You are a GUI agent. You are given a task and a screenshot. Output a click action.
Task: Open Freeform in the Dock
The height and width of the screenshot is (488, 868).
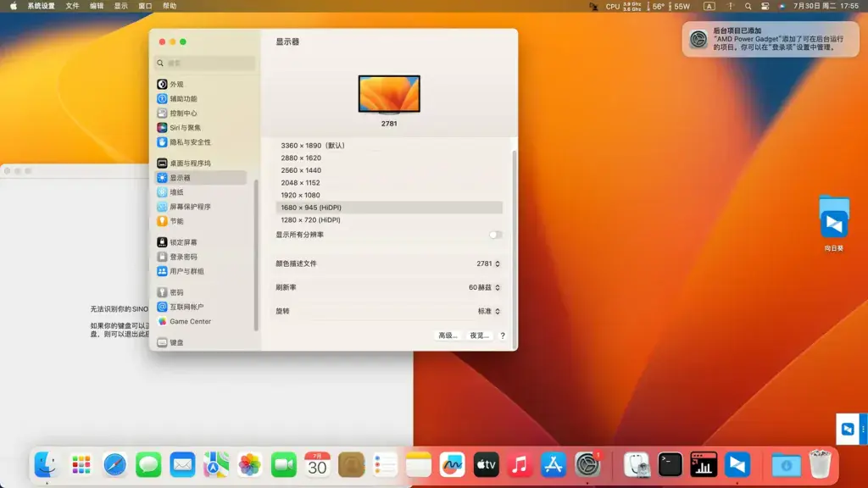[453, 465]
